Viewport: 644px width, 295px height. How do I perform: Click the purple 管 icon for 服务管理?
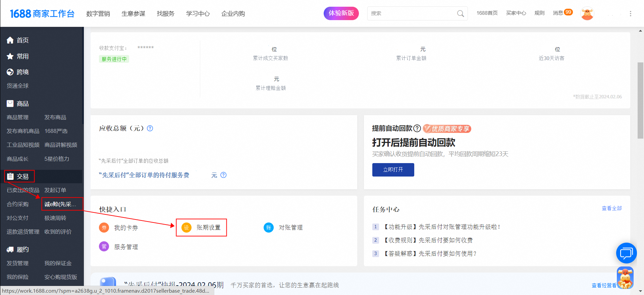pos(104,246)
